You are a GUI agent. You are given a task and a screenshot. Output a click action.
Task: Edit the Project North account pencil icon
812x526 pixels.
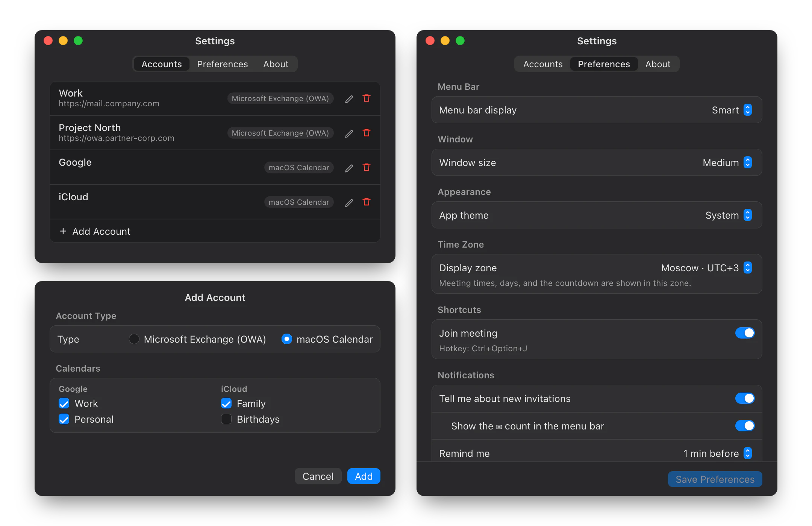coord(349,133)
